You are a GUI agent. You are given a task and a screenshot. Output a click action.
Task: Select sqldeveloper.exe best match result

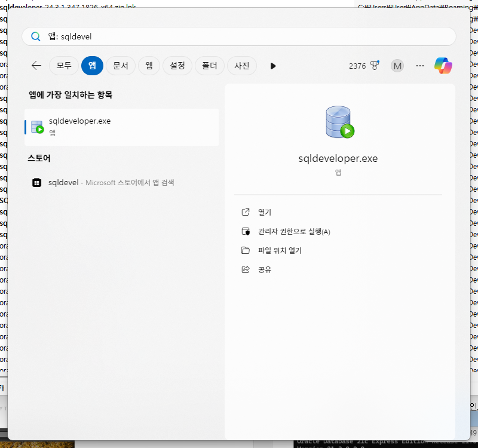tap(122, 127)
